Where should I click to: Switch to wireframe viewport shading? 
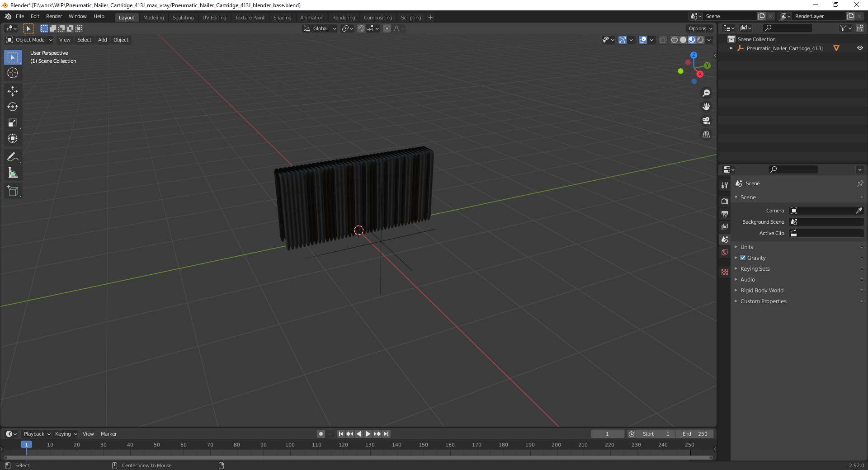[x=675, y=40]
